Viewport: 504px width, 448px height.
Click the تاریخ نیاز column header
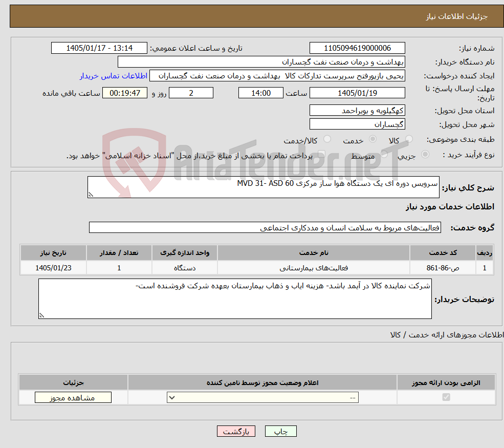point(53,252)
